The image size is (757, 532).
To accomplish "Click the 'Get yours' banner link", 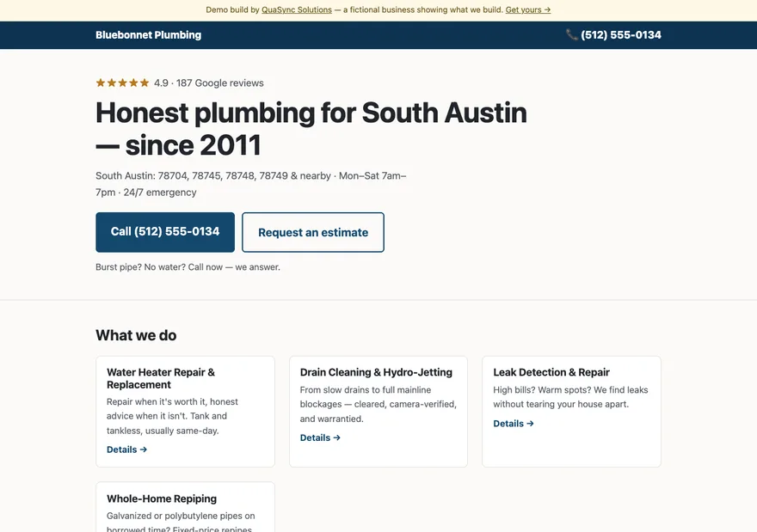I will 527,9.
